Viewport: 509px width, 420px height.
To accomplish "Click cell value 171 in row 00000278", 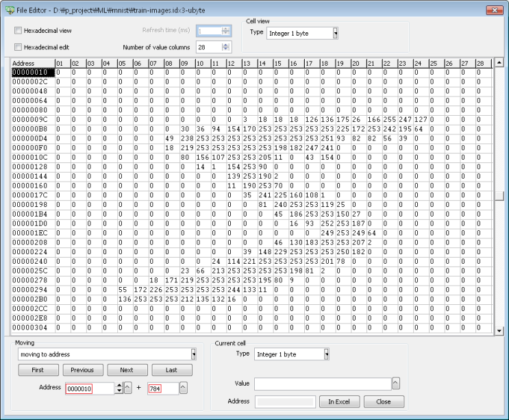I will point(172,280).
